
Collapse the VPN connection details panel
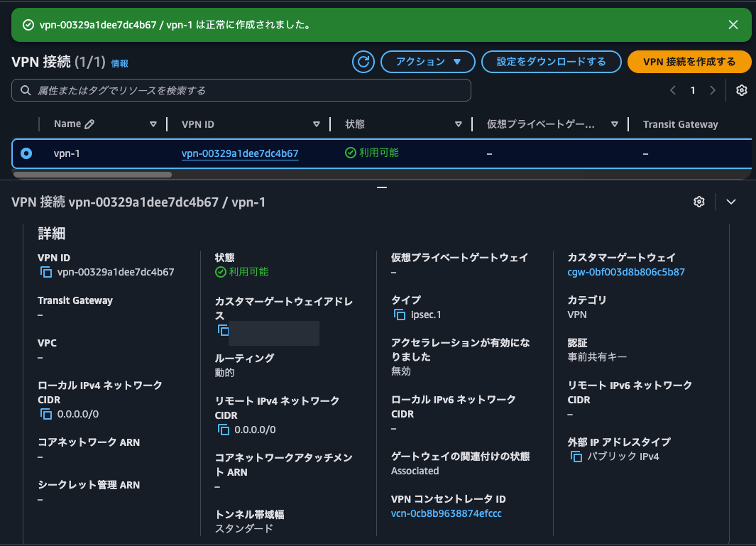point(730,202)
